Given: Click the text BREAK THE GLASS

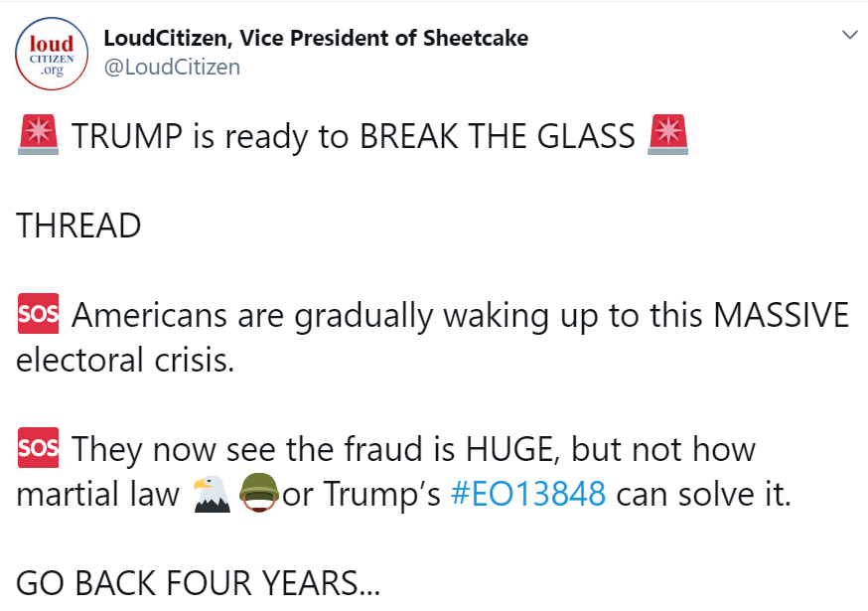Looking at the screenshot, I should 498,136.
